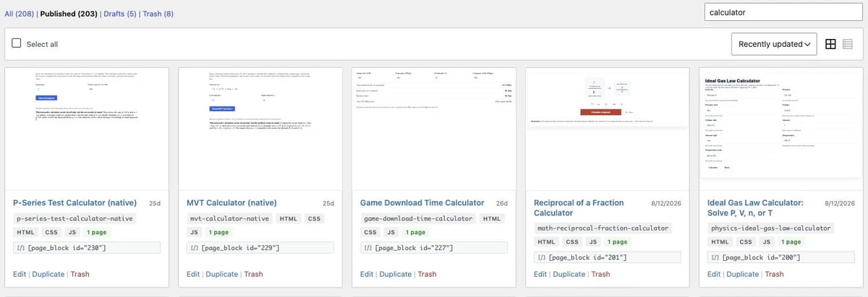
Task: Click 1 page label on Game Download card
Action: (x=415, y=232)
